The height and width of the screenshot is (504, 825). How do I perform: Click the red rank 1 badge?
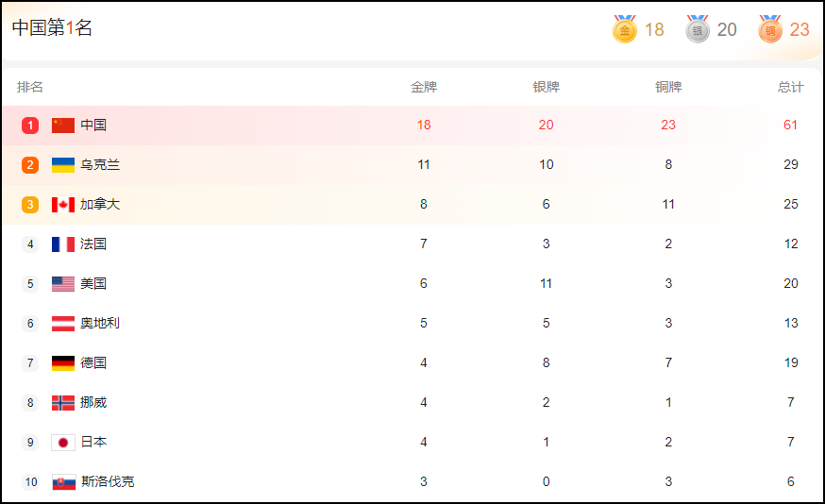(30, 125)
